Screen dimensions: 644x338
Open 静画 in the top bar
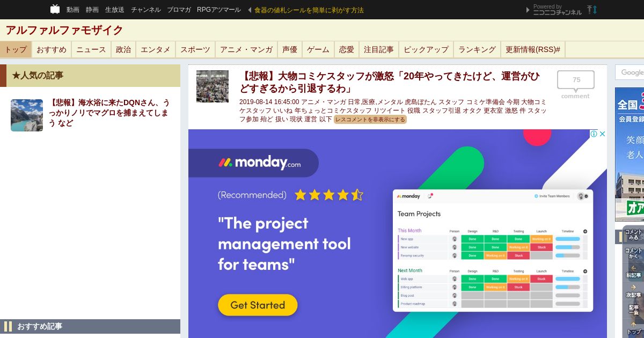coord(92,10)
